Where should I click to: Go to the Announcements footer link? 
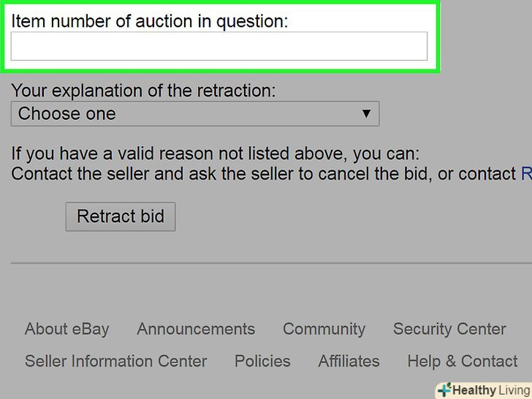tap(196, 329)
